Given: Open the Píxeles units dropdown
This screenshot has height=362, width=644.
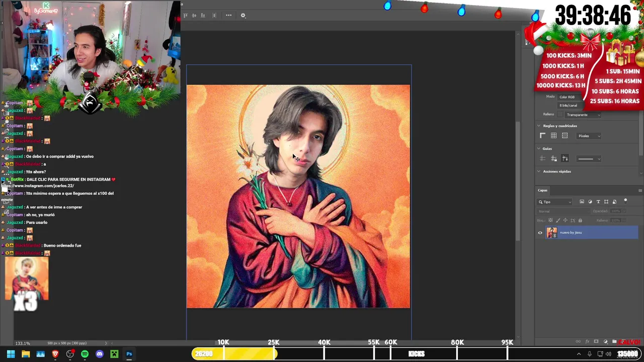Looking at the screenshot, I should [x=589, y=136].
